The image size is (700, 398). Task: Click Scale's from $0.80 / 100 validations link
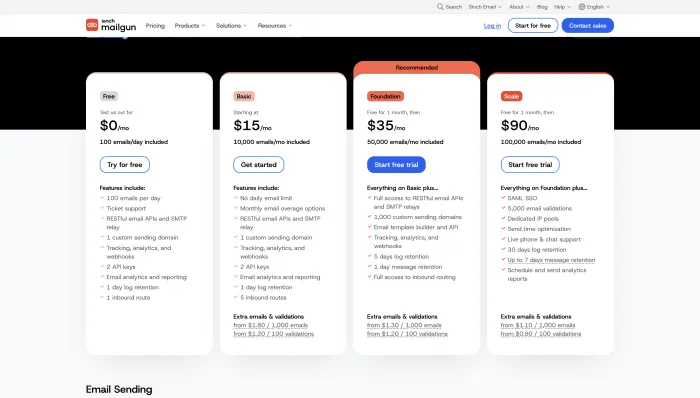point(541,334)
